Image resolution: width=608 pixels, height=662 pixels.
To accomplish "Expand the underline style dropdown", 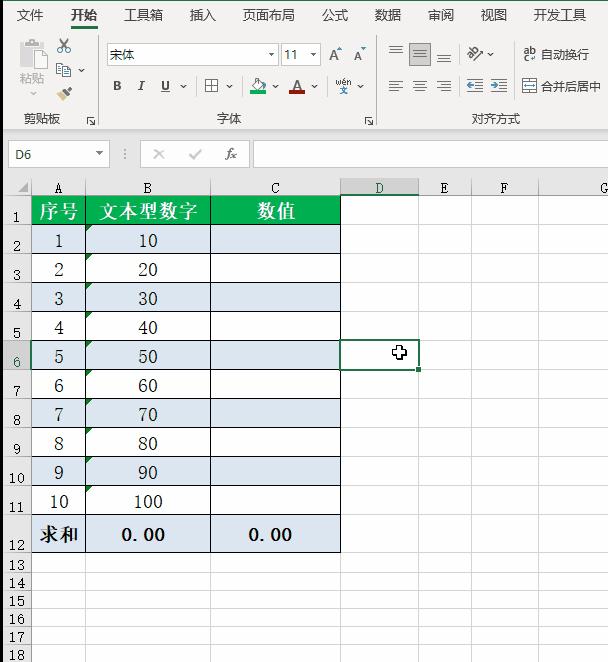I will pyautogui.click(x=184, y=86).
